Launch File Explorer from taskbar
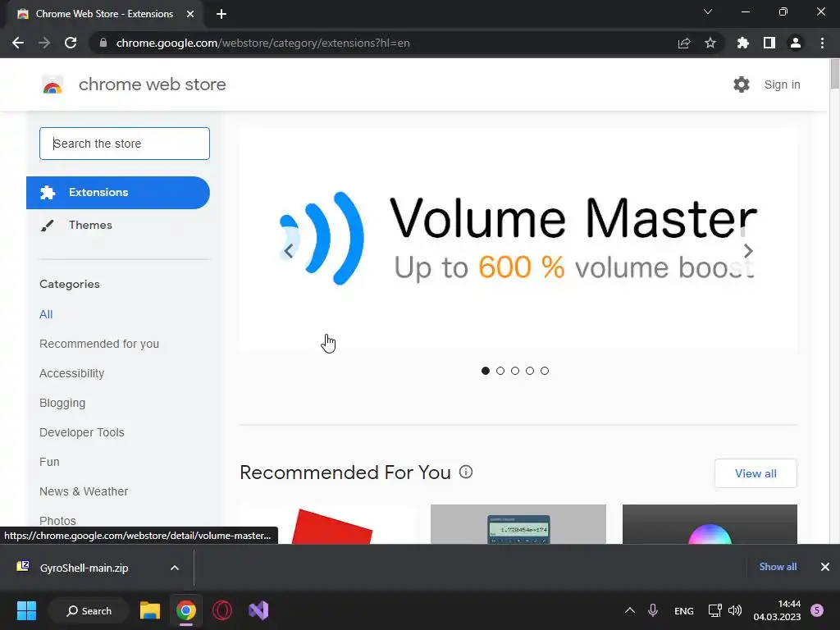The width and height of the screenshot is (840, 630). point(150,610)
